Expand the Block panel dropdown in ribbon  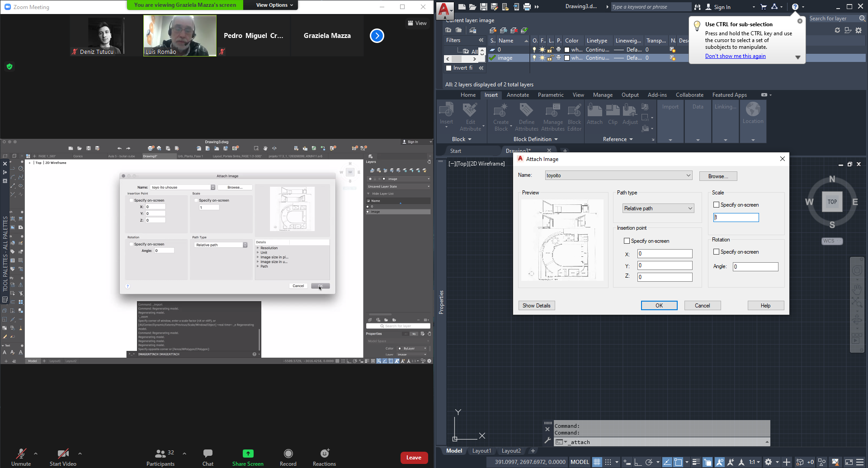coord(462,139)
